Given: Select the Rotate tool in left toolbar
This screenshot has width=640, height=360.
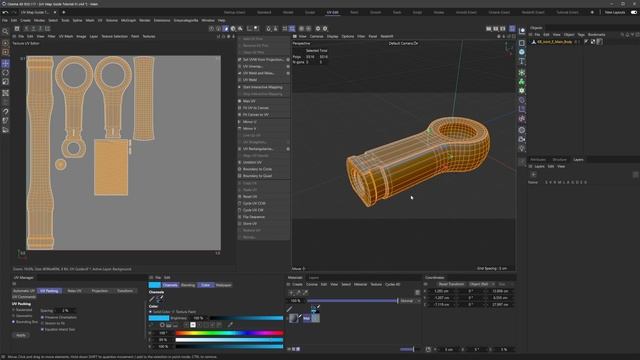Looking at the screenshot, I should coord(5,73).
